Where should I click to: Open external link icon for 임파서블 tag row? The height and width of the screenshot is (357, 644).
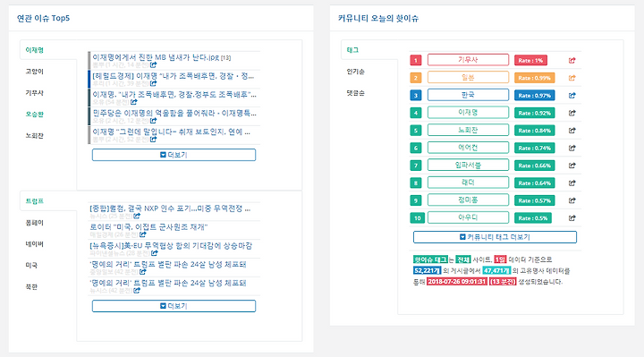click(x=572, y=166)
